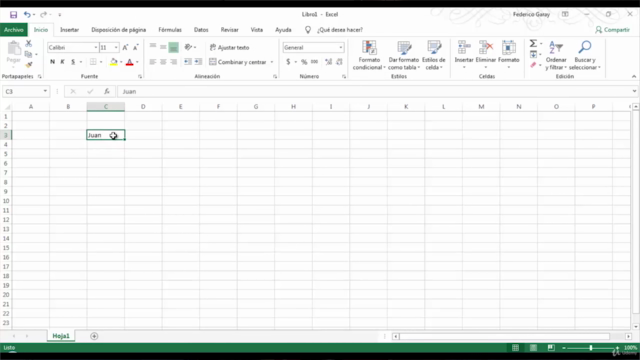Open the Archivo tab
The width and height of the screenshot is (640, 360).
pos(14,30)
